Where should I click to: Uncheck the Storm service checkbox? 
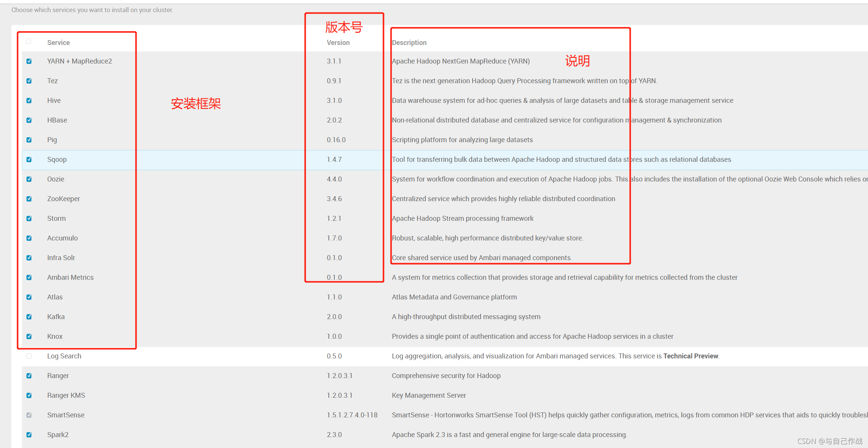point(29,219)
